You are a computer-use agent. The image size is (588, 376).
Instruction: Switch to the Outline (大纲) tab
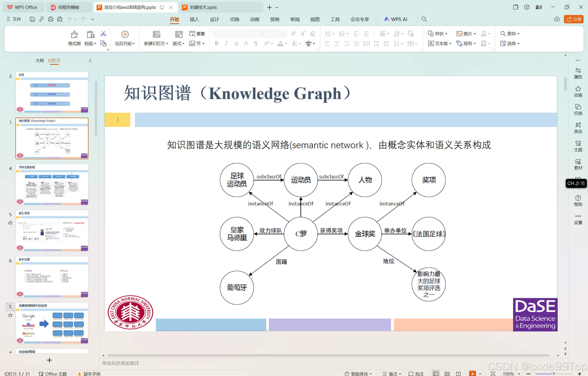coord(39,60)
